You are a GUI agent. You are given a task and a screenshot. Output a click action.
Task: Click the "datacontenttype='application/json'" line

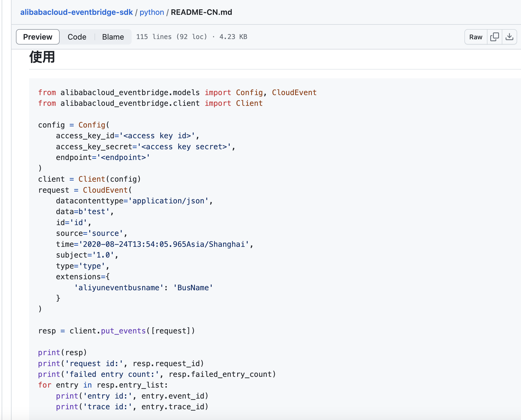pyautogui.click(x=134, y=201)
